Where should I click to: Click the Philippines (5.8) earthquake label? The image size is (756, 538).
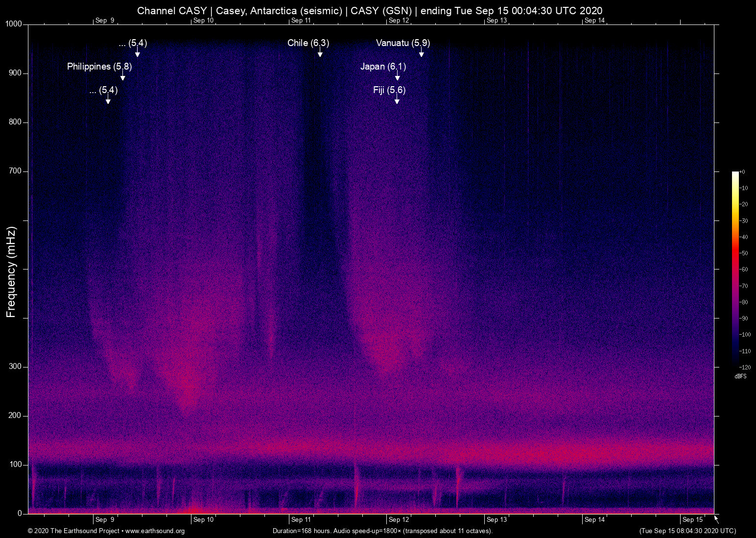(x=99, y=67)
